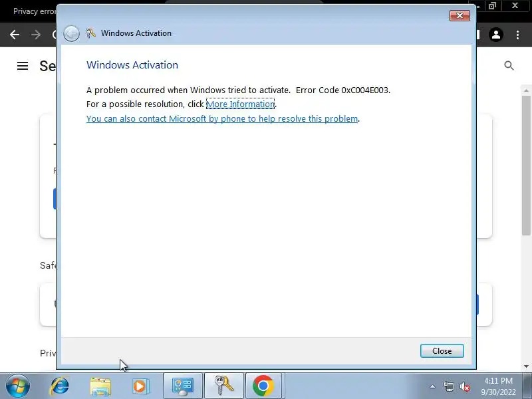Open the Windows Start menu orb

[18, 386]
